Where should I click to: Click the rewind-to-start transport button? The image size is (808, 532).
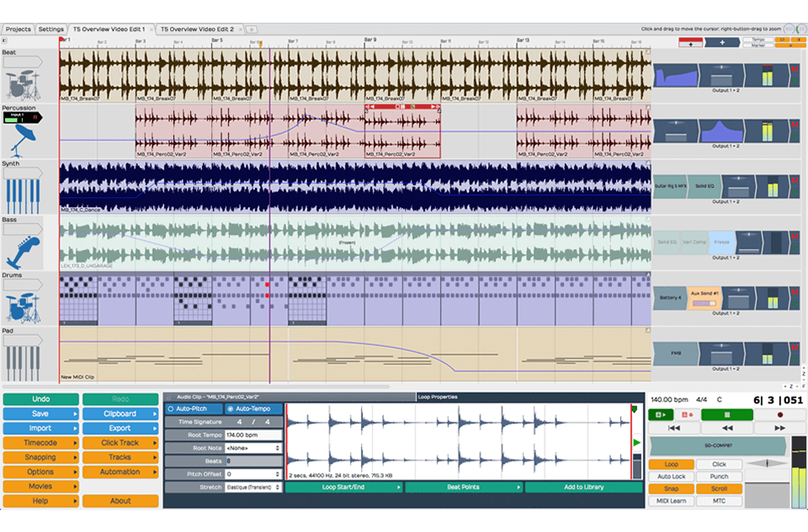point(672,428)
